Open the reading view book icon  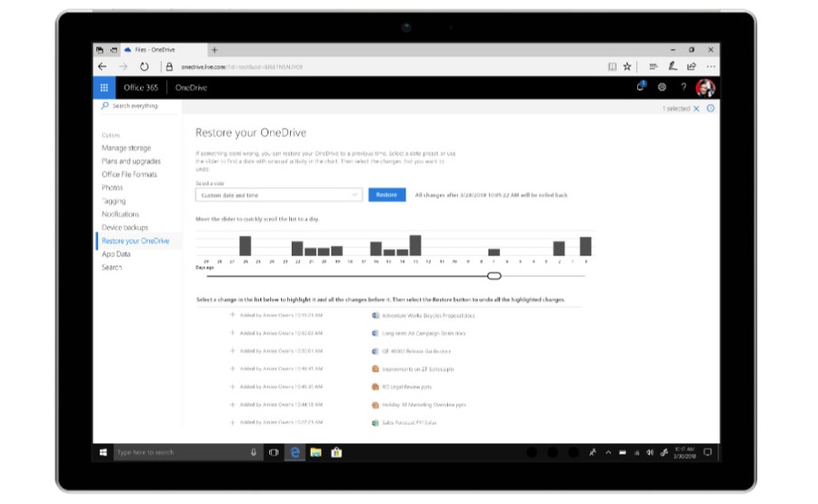(x=613, y=66)
